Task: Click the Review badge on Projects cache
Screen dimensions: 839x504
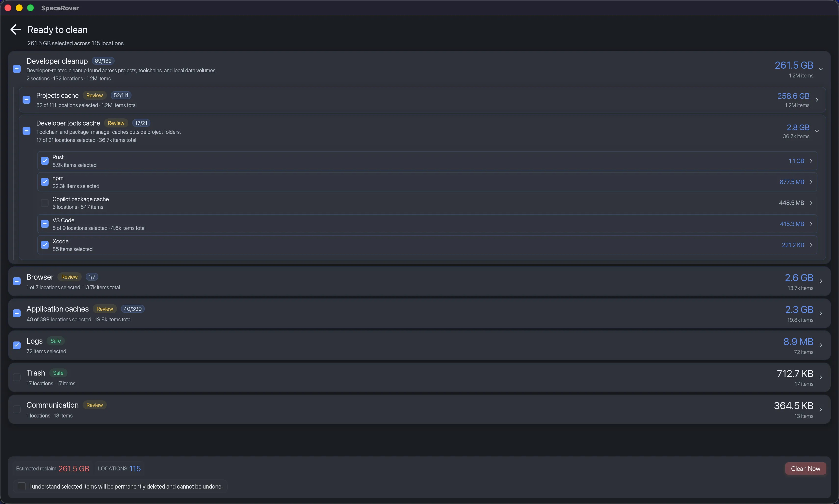Action: [94, 95]
